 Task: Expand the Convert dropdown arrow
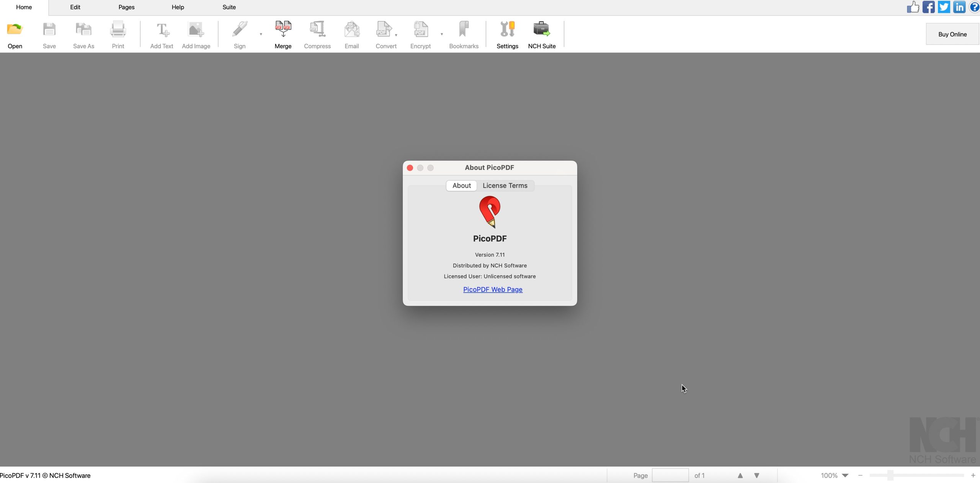point(396,35)
